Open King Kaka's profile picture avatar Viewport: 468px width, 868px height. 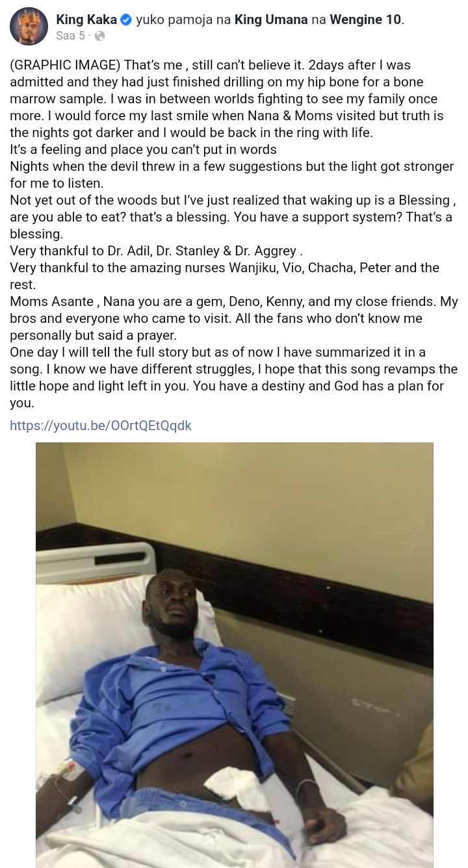(29, 27)
